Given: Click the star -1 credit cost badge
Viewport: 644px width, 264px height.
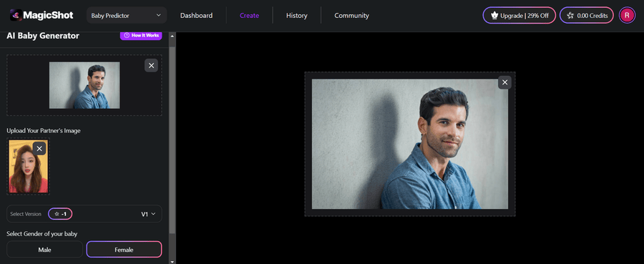Looking at the screenshot, I should pos(60,214).
